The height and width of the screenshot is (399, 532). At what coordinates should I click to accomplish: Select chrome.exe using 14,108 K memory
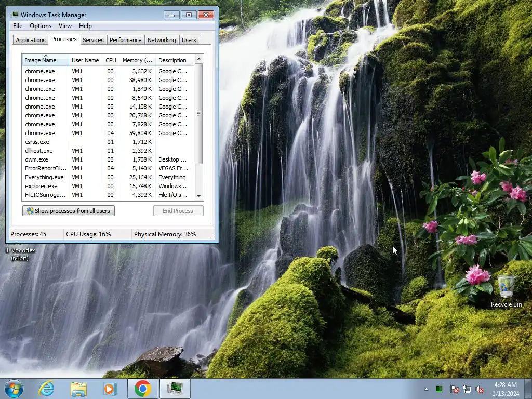pos(108,107)
